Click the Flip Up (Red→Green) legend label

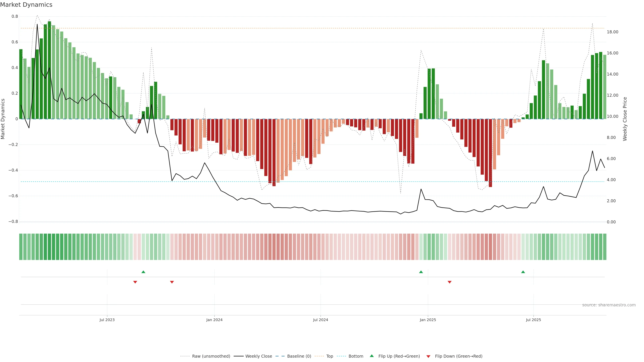pyautogui.click(x=399, y=356)
